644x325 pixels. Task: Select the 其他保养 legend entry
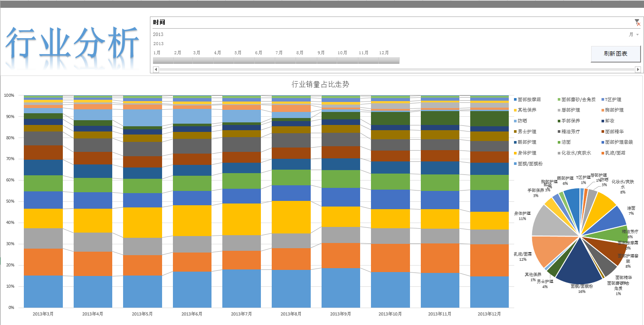pos(524,110)
